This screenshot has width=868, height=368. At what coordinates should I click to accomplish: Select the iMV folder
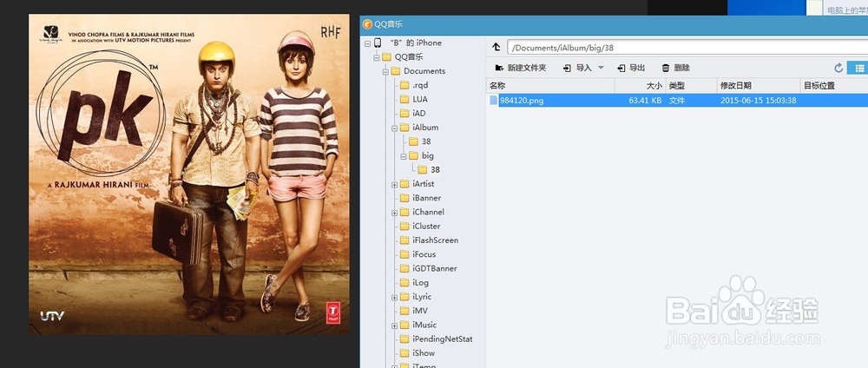[x=419, y=311]
